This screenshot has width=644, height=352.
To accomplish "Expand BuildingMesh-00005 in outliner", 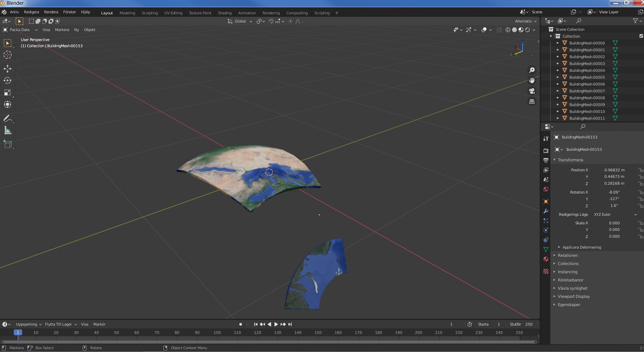I will tap(558, 77).
